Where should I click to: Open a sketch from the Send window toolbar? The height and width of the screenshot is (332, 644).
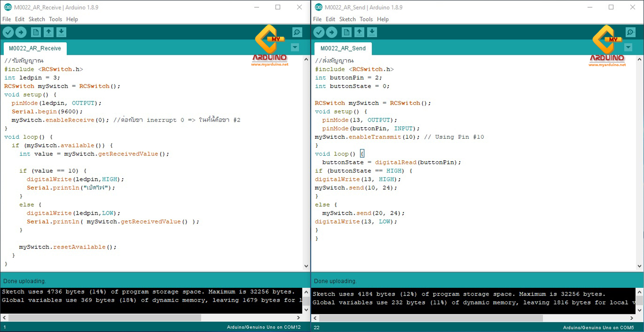point(359,32)
